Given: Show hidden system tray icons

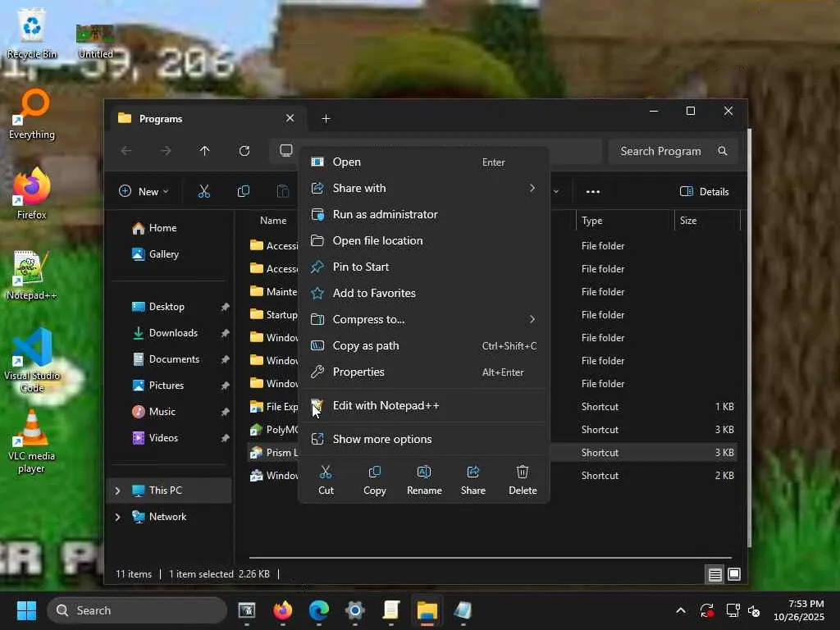Looking at the screenshot, I should pos(681,610).
